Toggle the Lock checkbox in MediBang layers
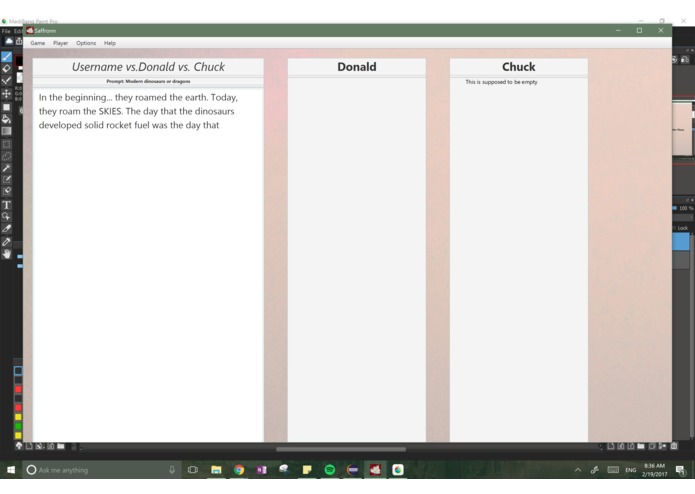Viewport: 695px width, 494px height. click(675, 228)
